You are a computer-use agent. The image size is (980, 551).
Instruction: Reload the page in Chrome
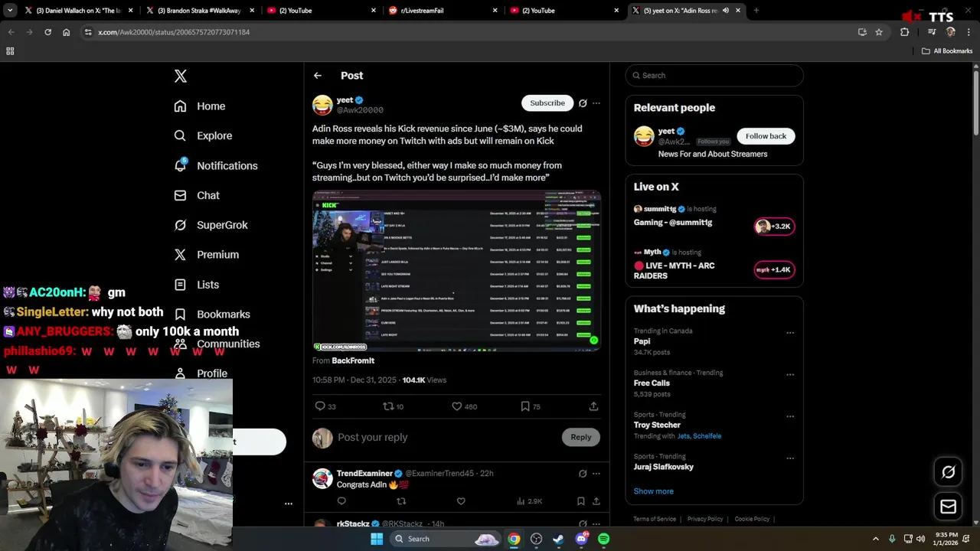point(47,32)
